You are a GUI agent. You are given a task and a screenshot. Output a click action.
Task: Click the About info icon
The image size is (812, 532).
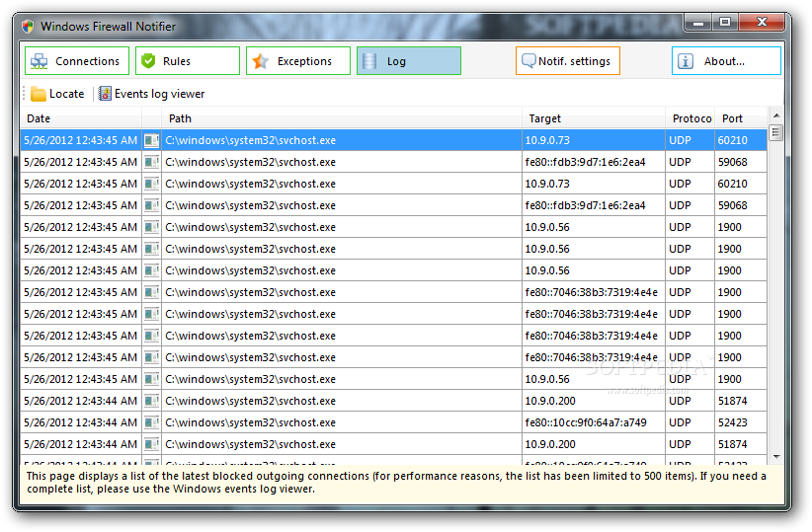[686, 61]
